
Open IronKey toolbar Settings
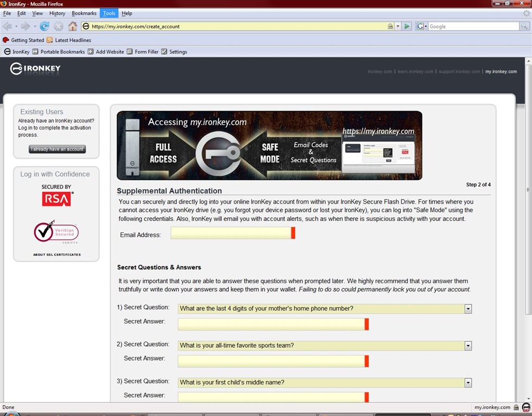click(x=174, y=52)
